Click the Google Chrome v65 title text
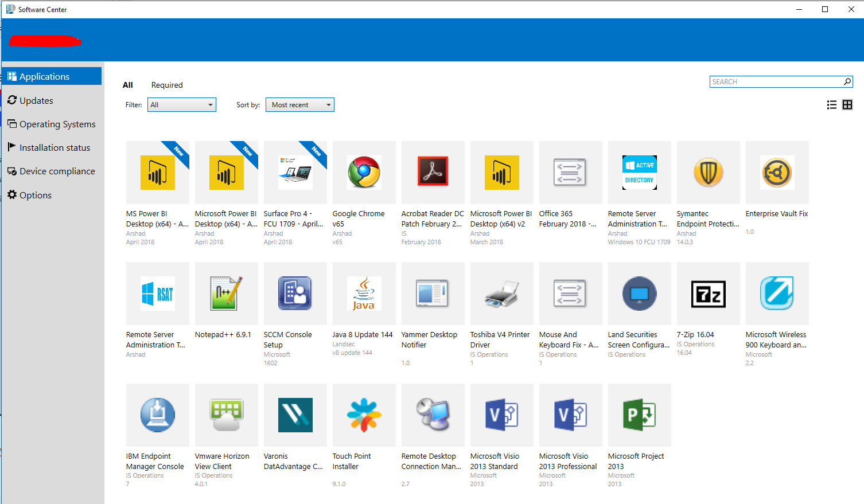864x504 pixels. [359, 218]
